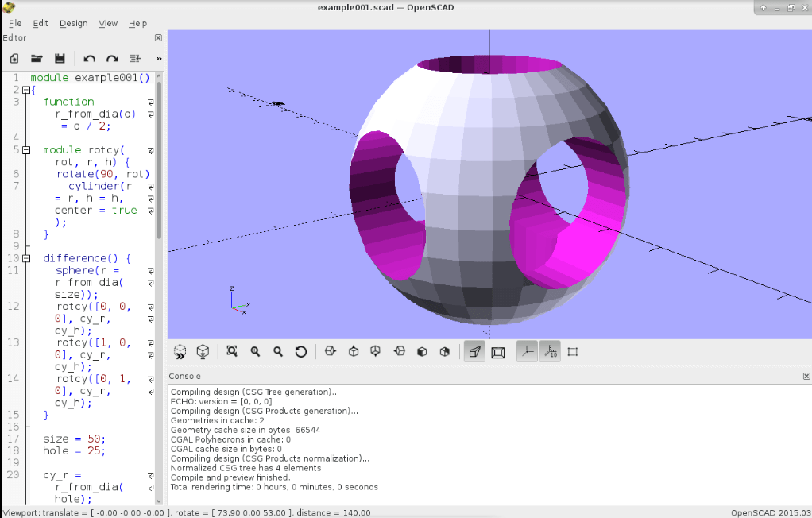Click the Undo arrow icon
This screenshot has height=518, width=812.
tap(88, 58)
